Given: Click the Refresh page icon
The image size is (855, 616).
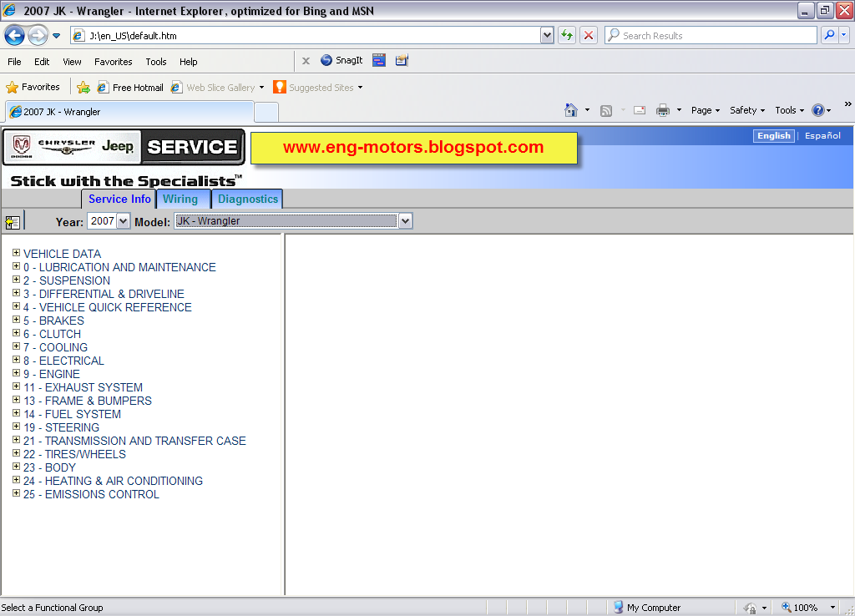Looking at the screenshot, I should [567, 35].
